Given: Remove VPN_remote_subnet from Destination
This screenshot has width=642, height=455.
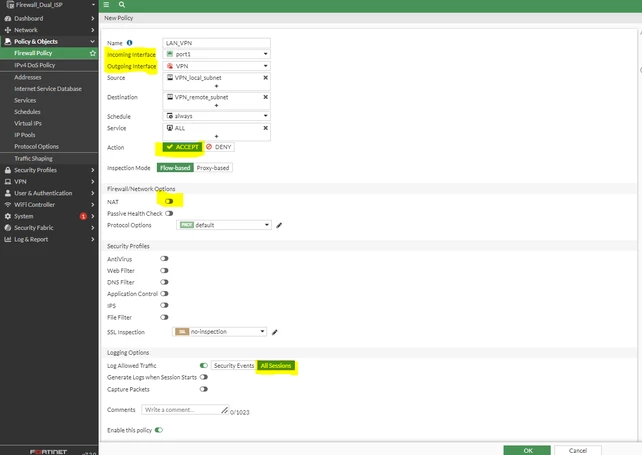Looking at the screenshot, I should point(265,97).
